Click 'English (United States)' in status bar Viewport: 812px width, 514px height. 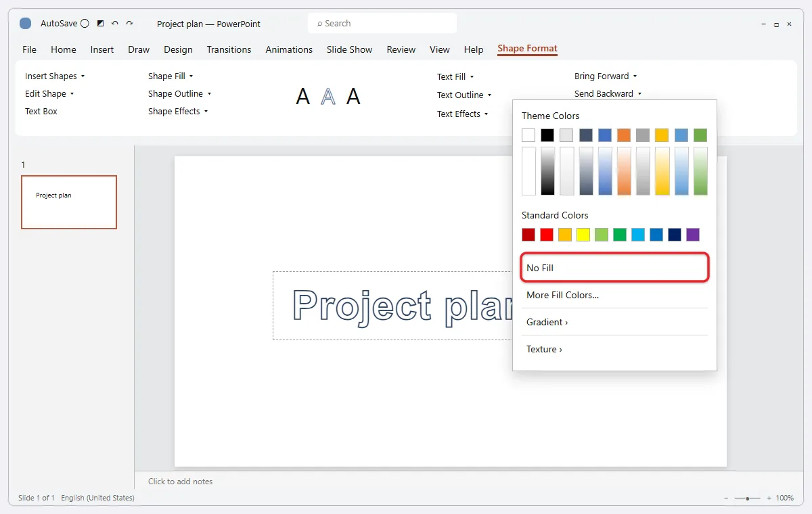coord(97,498)
